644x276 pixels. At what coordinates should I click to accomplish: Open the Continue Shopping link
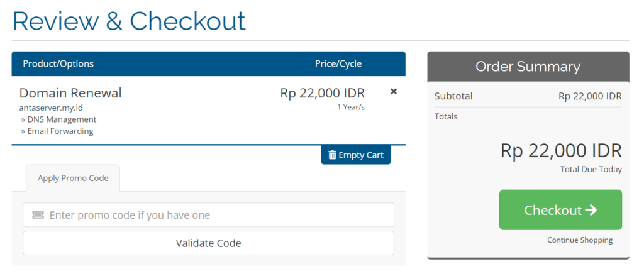tap(580, 240)
